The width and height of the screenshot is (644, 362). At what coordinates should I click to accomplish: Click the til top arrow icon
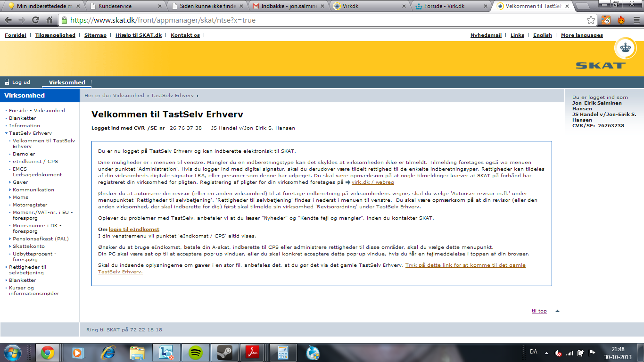(557, 311)
